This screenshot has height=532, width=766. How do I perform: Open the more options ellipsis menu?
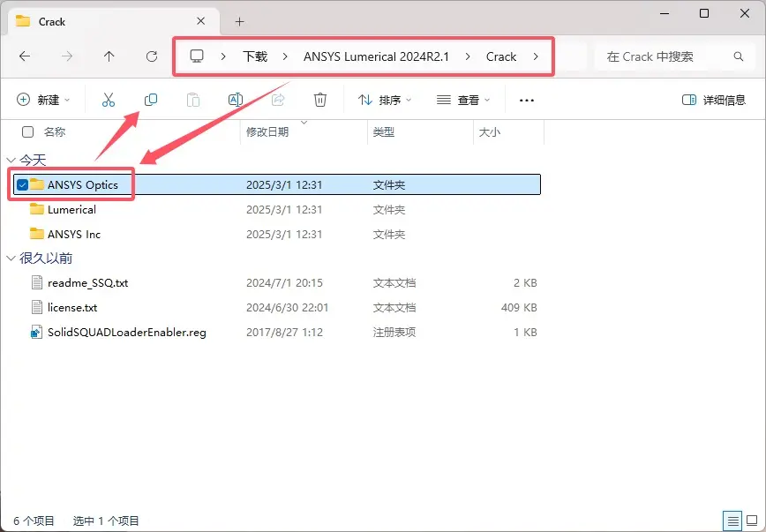pyautogui.click(x=527, y=100)
